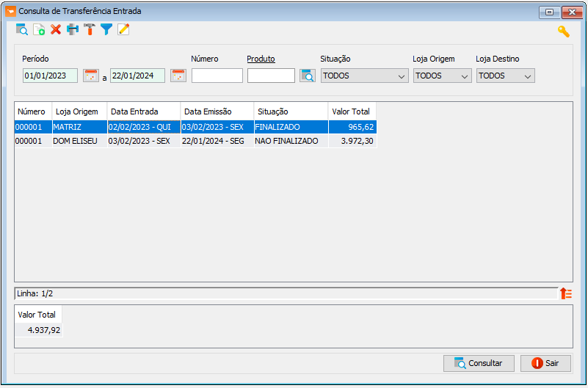Open the start date calendar picker
Viewport: 588px width, 388px height.
[x=91, y=76]
